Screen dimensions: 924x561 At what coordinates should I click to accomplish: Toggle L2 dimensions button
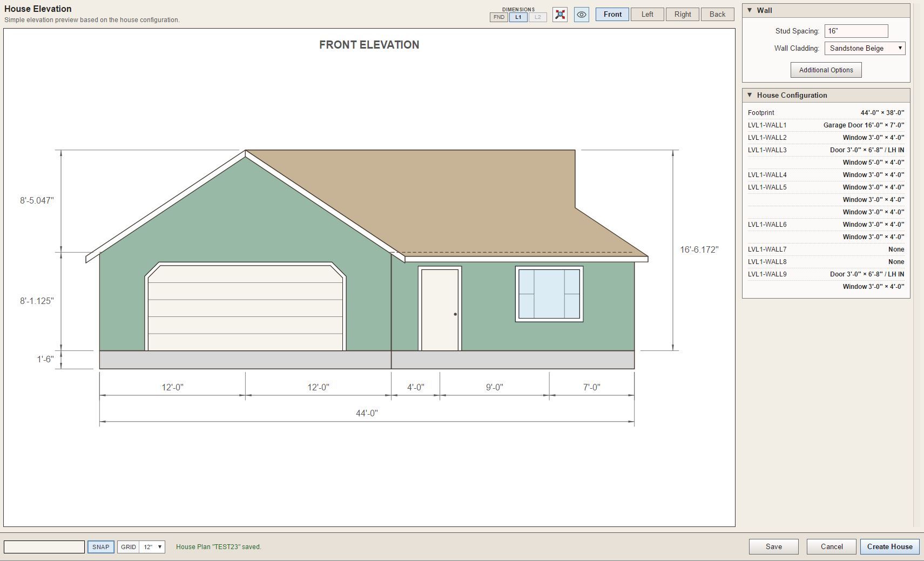(x=538, y=17)
